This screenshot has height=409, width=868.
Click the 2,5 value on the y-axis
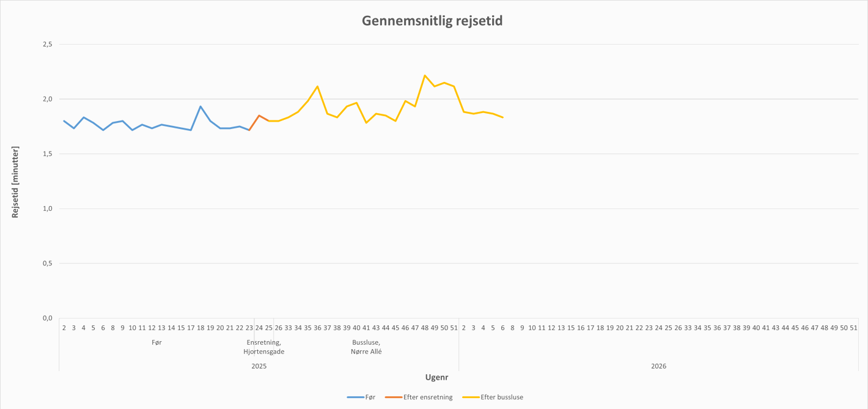47,45
